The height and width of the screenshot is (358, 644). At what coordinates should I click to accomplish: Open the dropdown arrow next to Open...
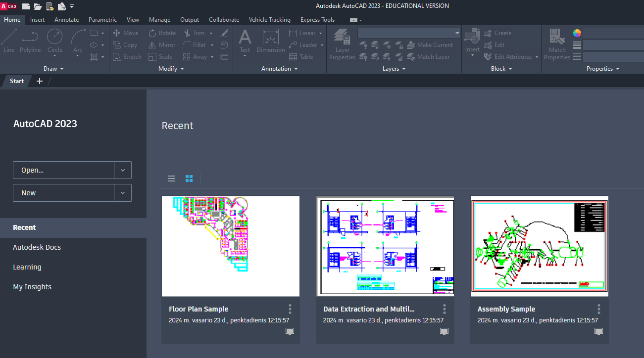pyautogui.click(x=123, y=170)
